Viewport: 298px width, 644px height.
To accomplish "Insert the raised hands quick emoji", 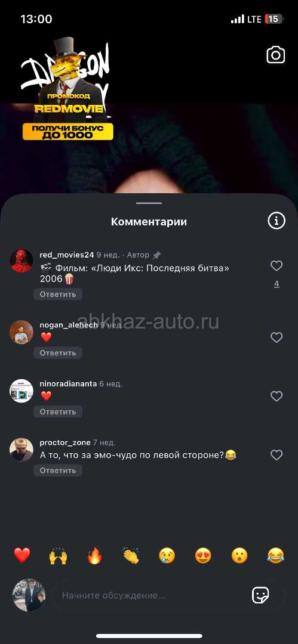I will (58, 556).
